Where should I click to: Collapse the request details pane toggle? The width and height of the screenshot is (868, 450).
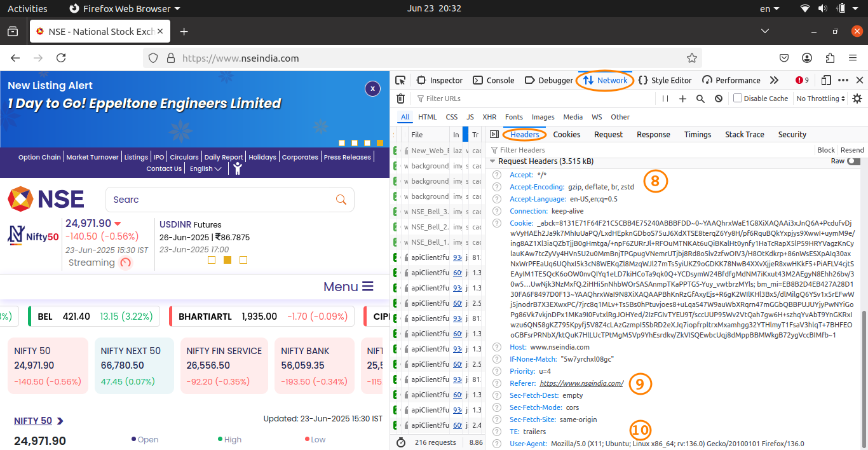pyautogui.click(x=494, y=134)
